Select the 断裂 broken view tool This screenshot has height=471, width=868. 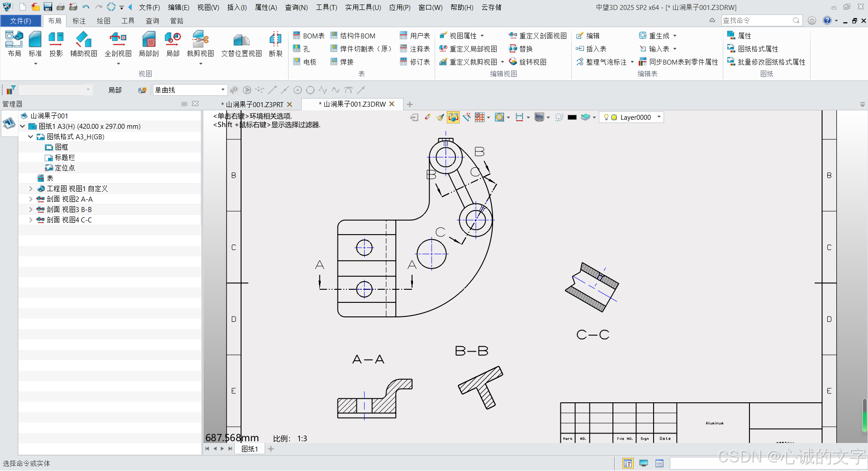pyautogui.click(x=275, y=44)
